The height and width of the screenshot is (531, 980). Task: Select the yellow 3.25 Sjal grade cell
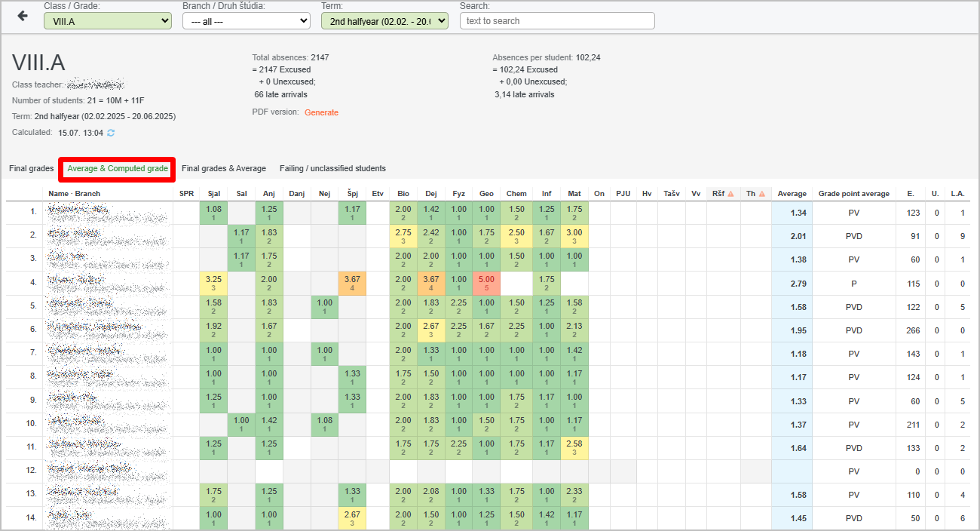(213, 283)
